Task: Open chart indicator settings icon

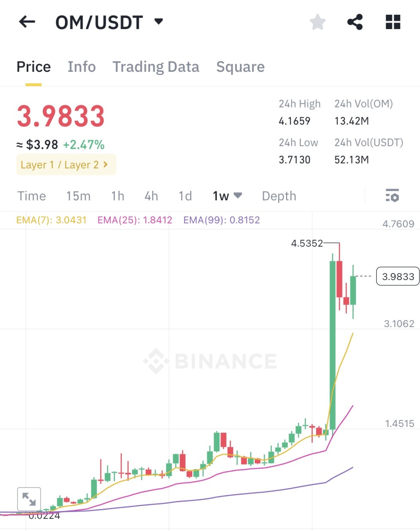Action: coord(392,195)
